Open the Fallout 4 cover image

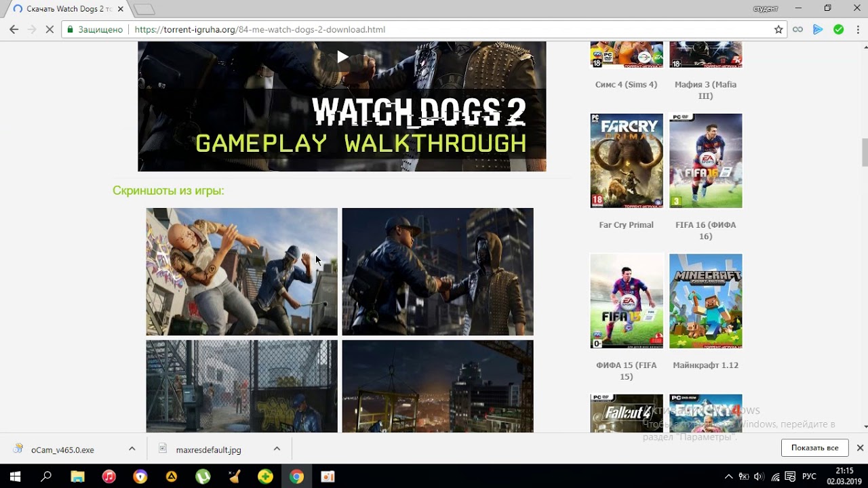pyautogui.click(x=627, y=413)
